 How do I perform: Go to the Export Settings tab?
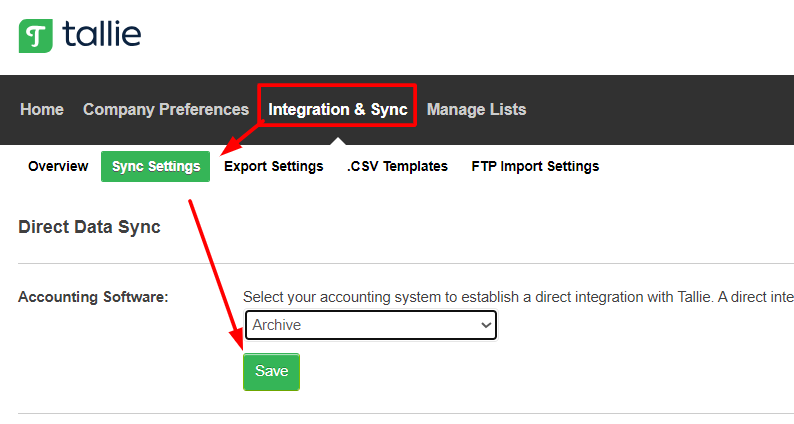(x=274, y=166)
